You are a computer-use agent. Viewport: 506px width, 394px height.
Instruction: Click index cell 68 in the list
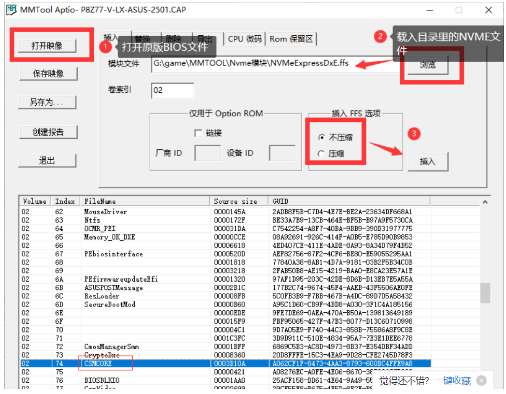[59, 262]
